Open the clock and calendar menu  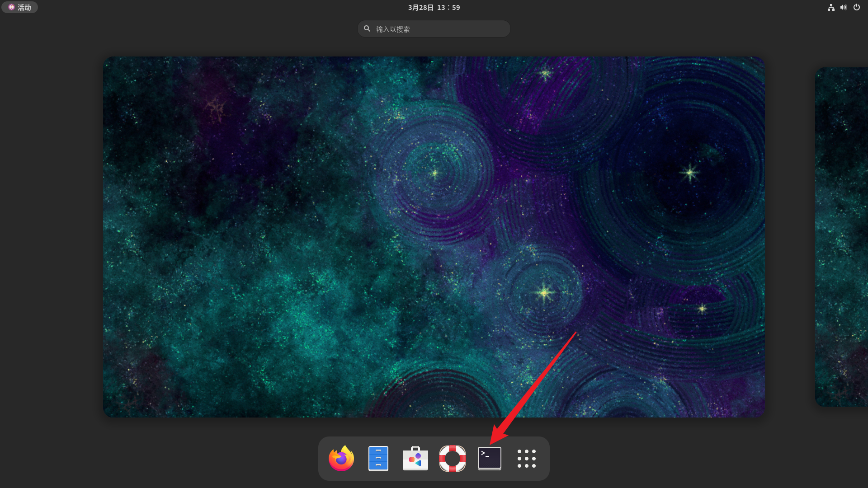coord(434,7)
